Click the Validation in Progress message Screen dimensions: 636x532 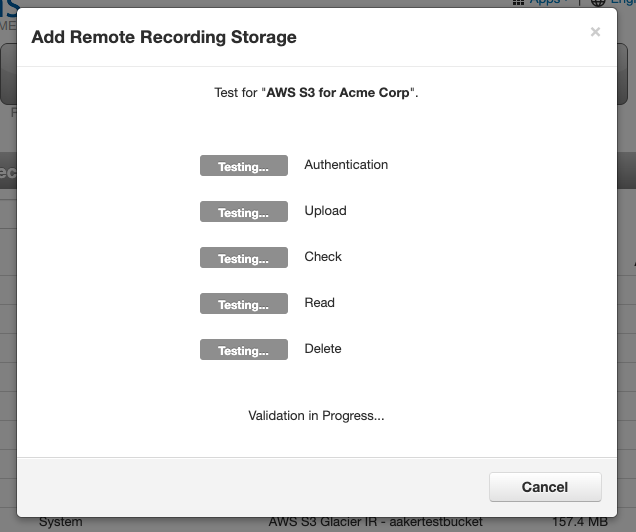point(316,416)
